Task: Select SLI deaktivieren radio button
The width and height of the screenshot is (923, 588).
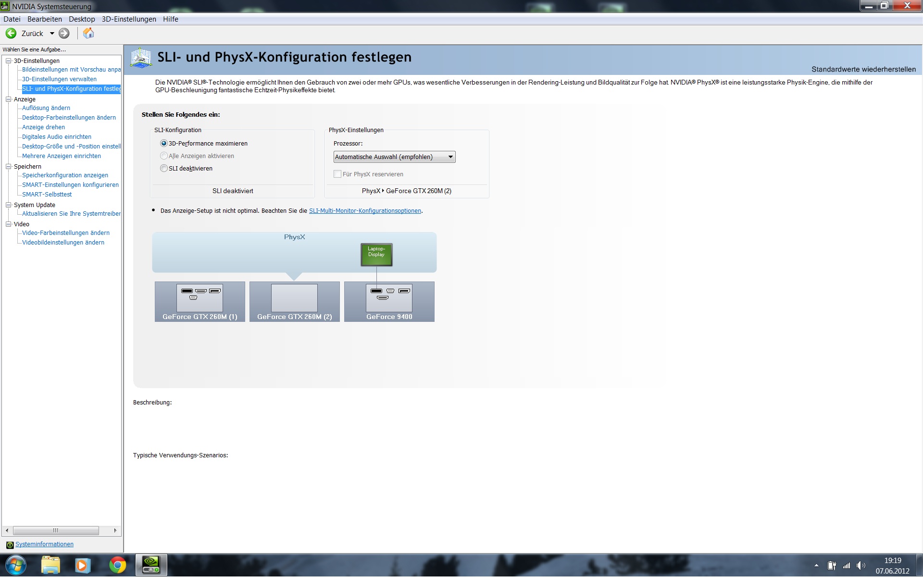Action: coord(164,168)
